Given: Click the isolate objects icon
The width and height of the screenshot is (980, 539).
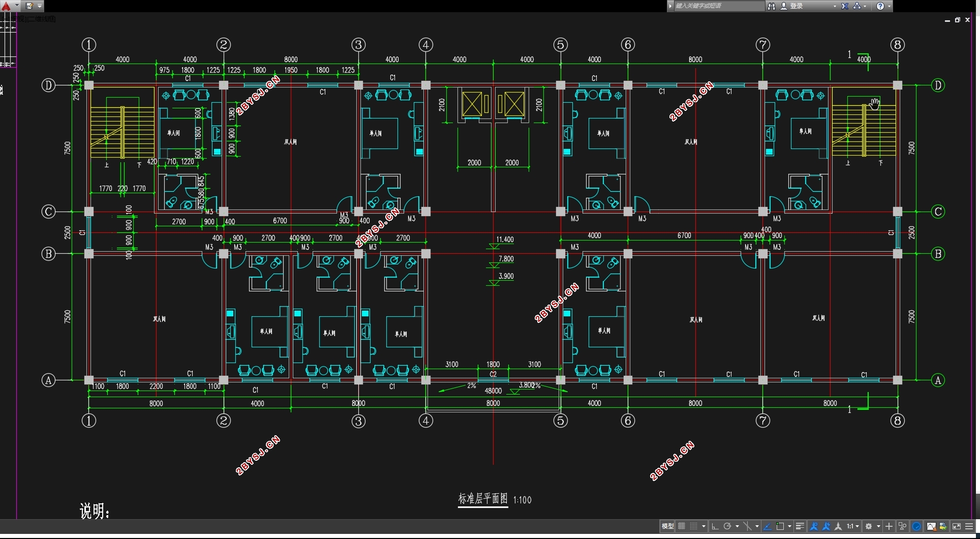Looking at the screenshot, I should [x=902, y=526].
